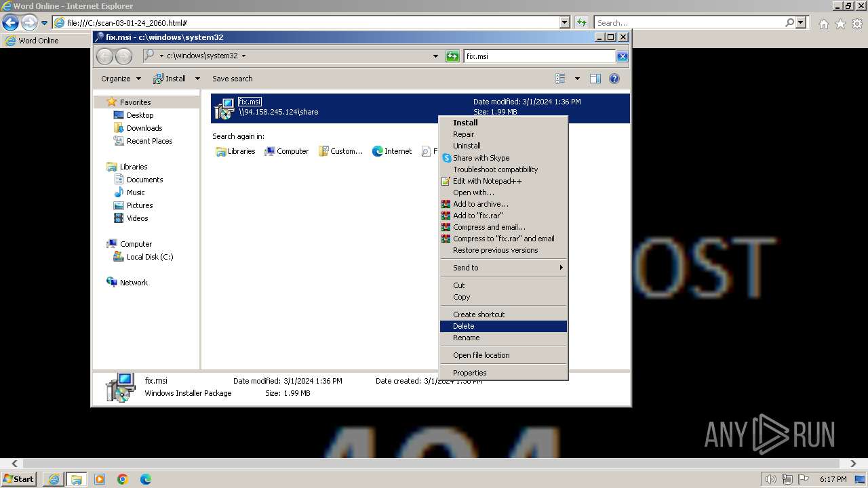Select Repair in the context menu

tap(503, 134)
